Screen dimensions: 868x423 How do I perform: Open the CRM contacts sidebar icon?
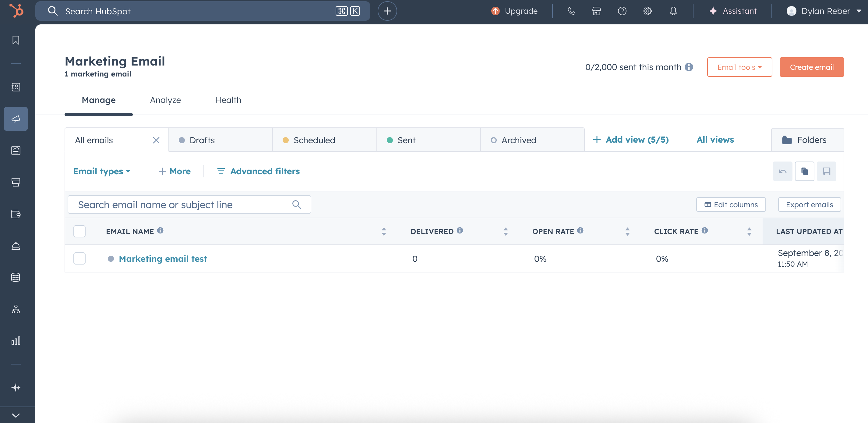[x=16, y=87]
